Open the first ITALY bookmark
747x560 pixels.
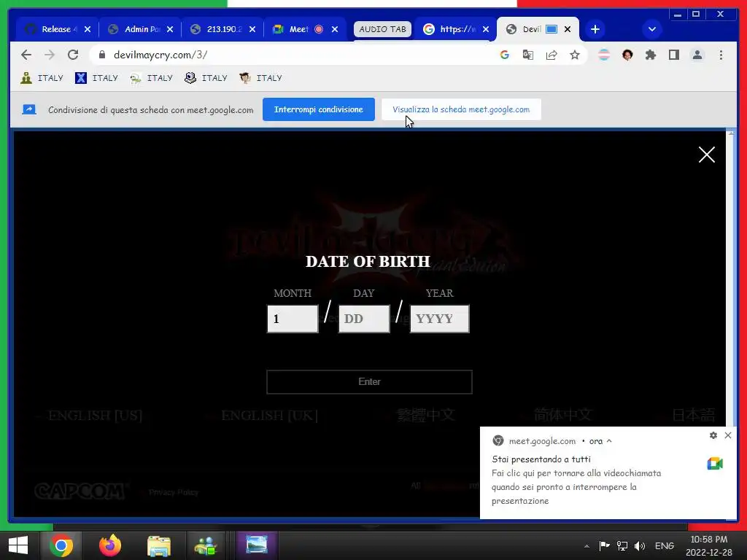(x=42, y=77)
